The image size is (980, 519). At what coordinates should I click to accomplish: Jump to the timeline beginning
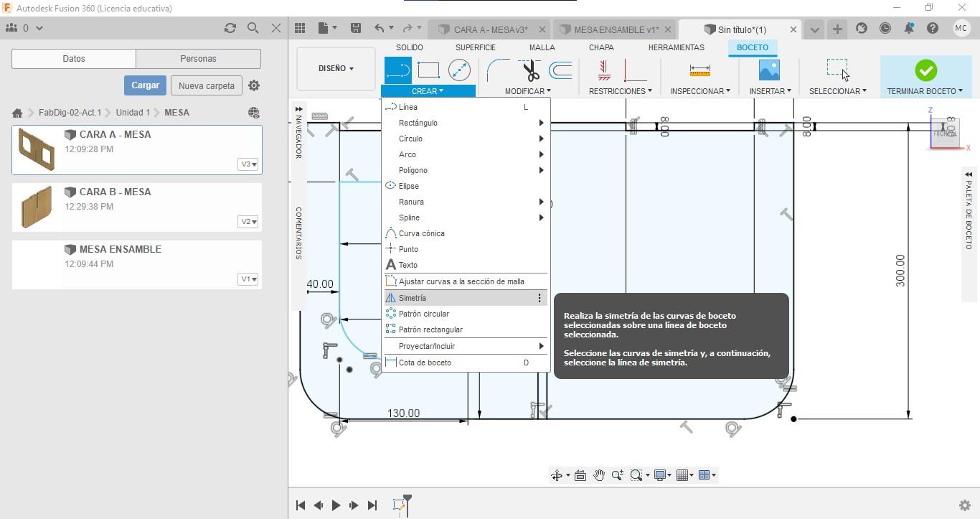[301, 505]
